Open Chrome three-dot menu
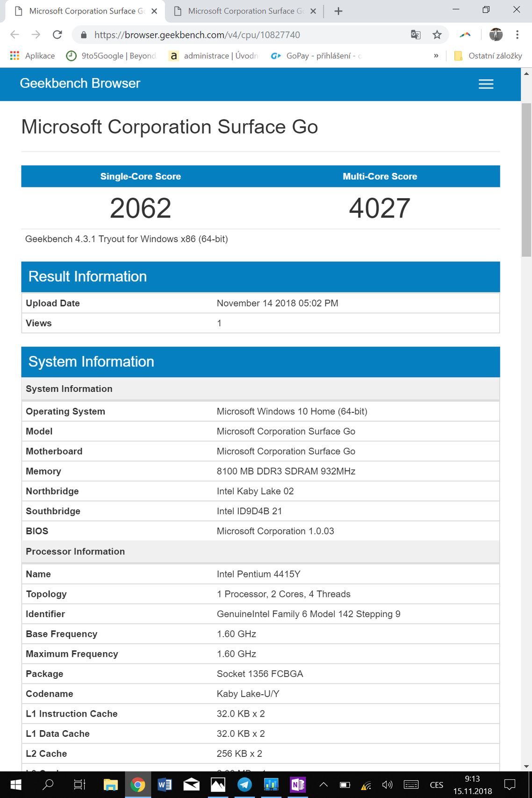The height and width of the screenshot is (798, 532). tap(517, 35)
